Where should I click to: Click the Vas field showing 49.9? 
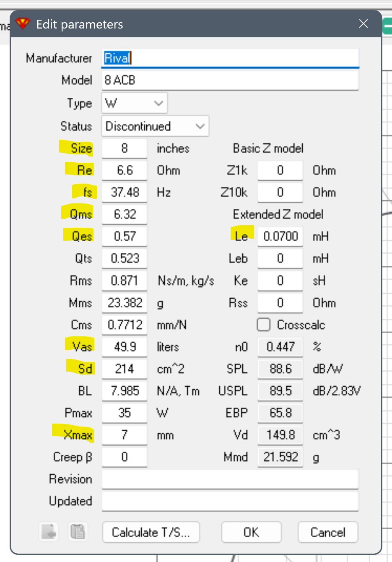pyautogui.click(x=125, y=347)
